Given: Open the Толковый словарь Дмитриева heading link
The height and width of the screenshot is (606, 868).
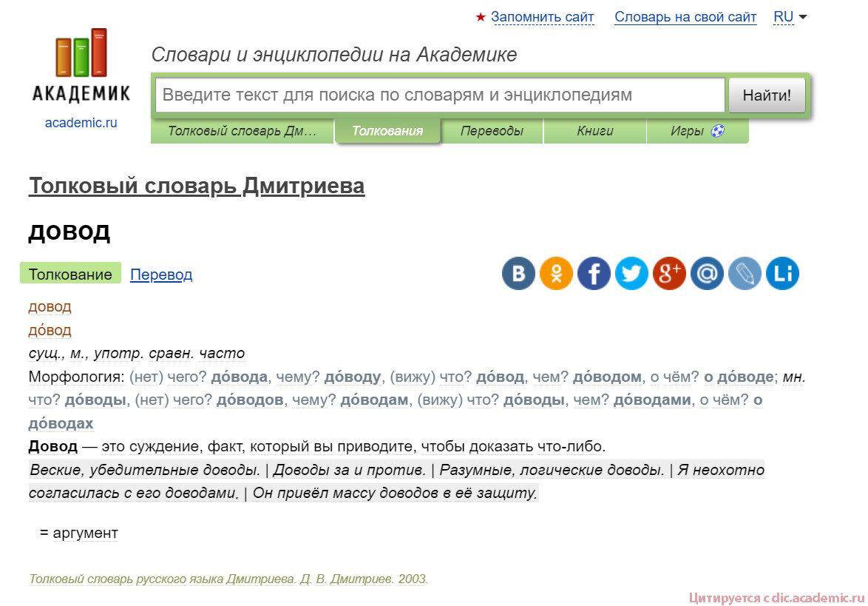Looking at the screenshot, I should click(197, 186).
